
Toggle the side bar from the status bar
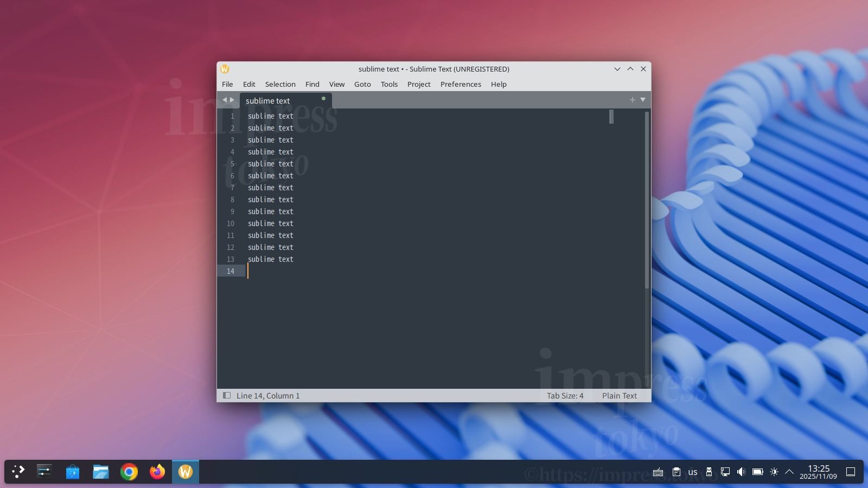click(227, 395)
